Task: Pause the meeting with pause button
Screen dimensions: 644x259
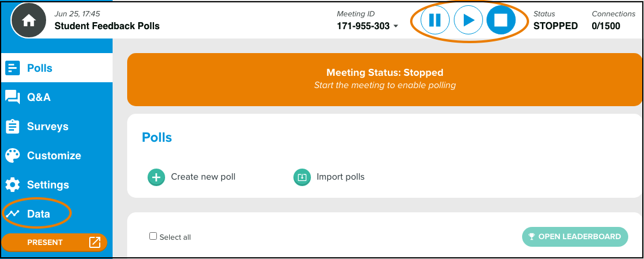Action: [x=435, y=20]
